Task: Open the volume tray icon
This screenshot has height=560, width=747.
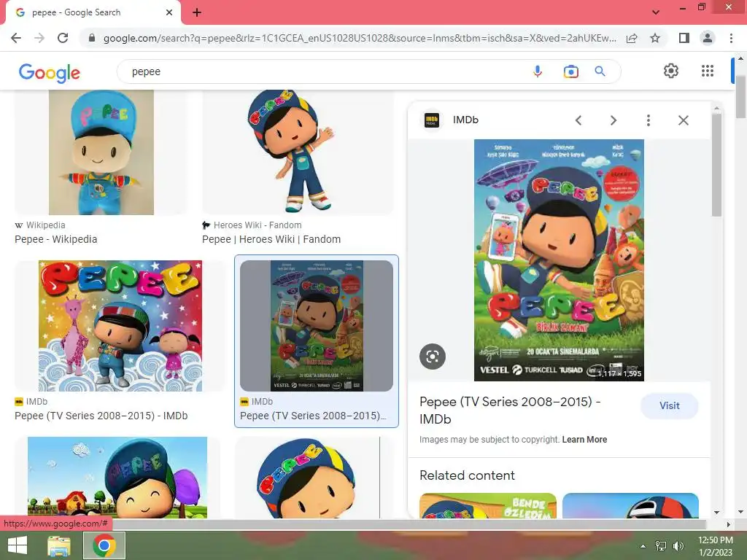Action: click(x=678, y=545)
